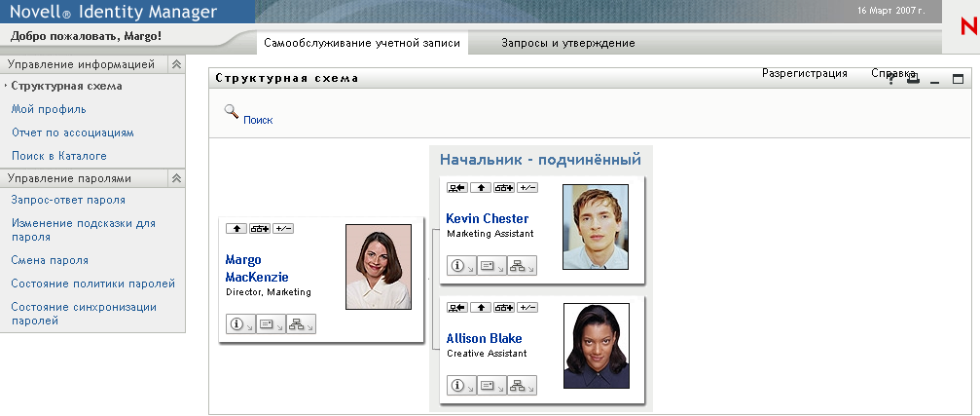Make Kevin Chester the new root entity
Viewport: 980px width, 416px height.
coord(457,188)
